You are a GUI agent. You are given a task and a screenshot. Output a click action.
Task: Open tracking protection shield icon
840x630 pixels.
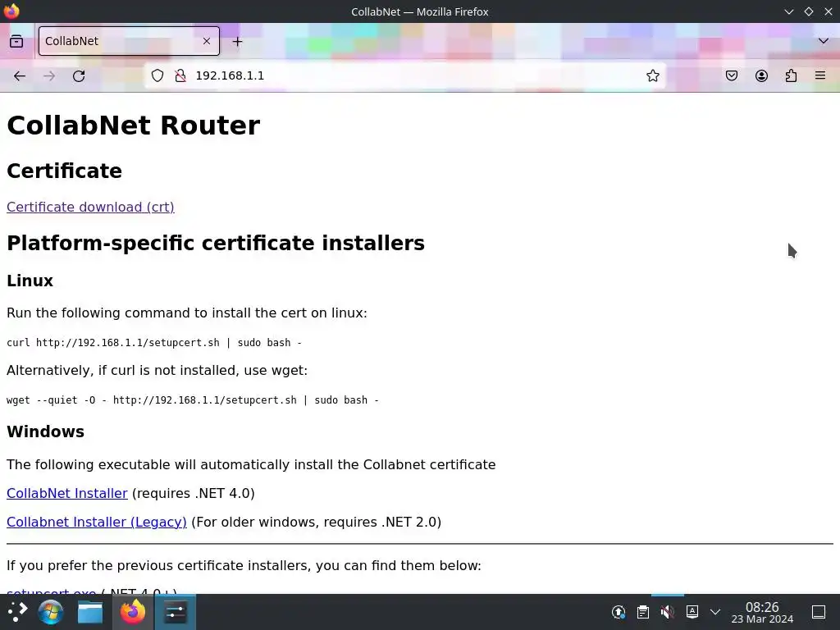(x=157, y=75)
